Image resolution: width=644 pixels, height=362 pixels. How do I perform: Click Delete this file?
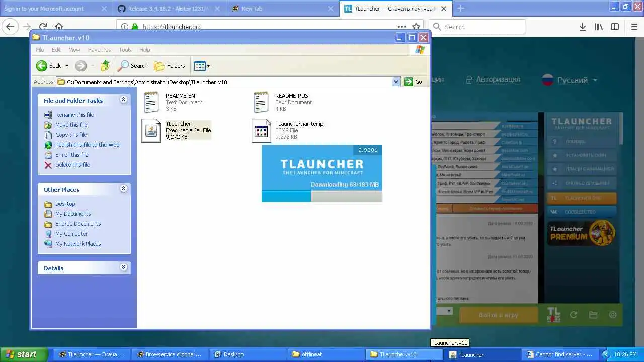click(x=72, y=165)
